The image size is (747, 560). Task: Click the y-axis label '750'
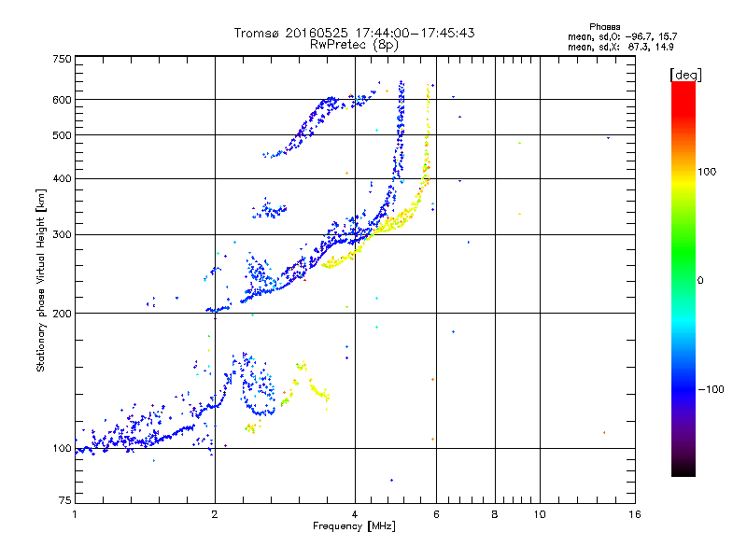(62, 59)
